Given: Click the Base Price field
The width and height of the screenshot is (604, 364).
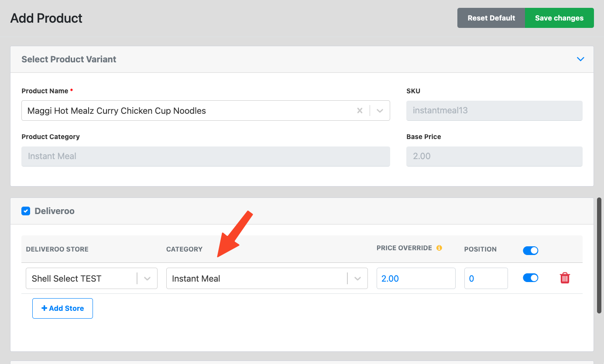Looking at the screenshot, I should (x=494, y=156).
